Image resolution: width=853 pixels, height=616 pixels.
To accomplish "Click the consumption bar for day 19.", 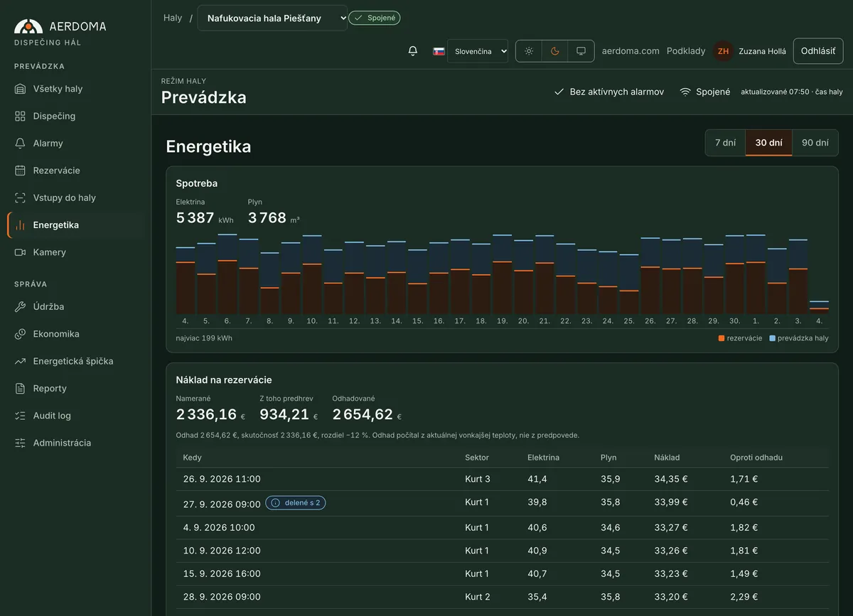I will tap(503, 274).
